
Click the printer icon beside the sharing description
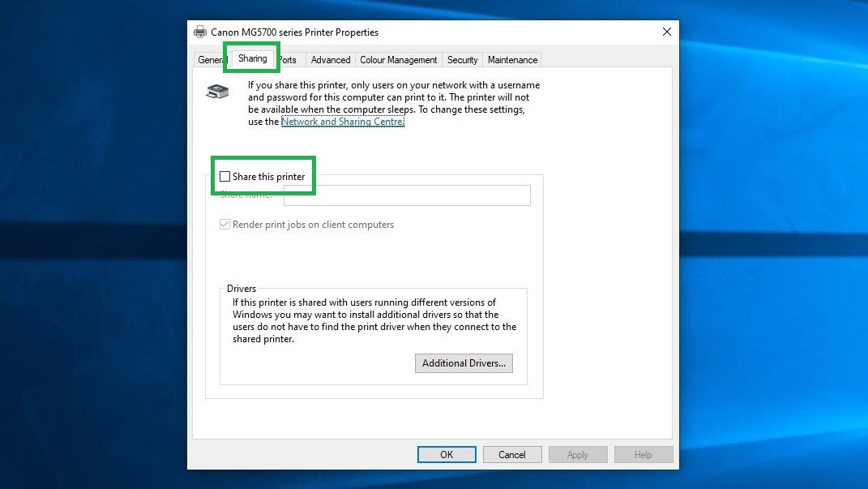coord(216,91)
